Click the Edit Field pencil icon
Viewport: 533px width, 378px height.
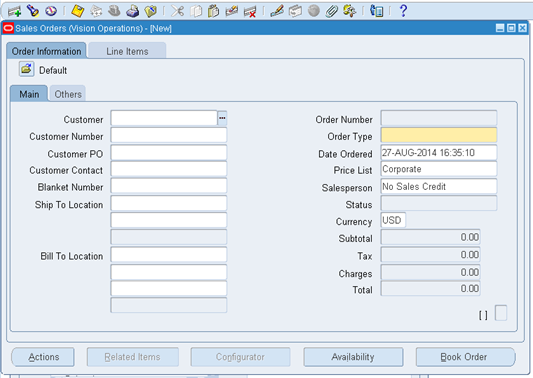click(277, 11)
